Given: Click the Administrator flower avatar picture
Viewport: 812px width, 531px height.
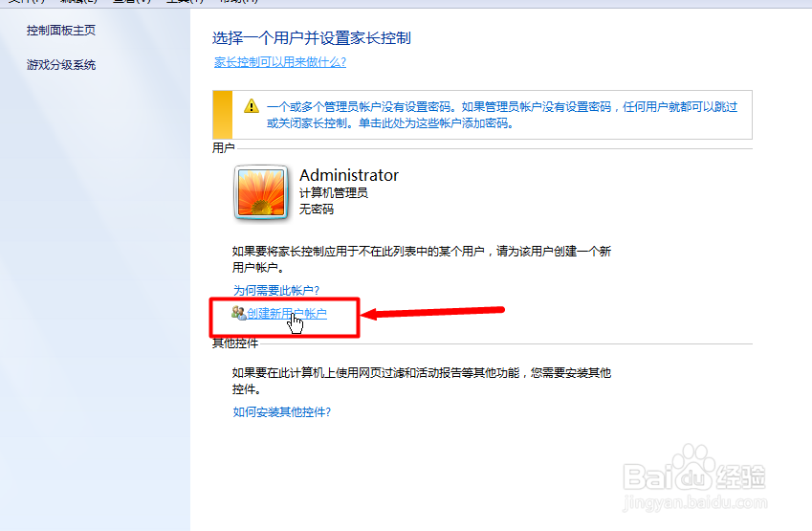Looking at the screenshot, I should click(261, 192).
